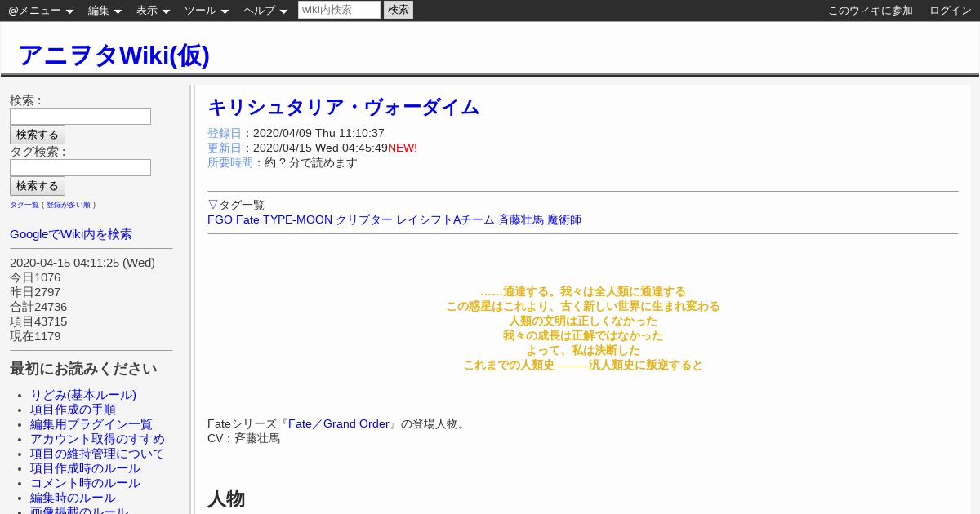Click the レイシフトAチーム tag link
The width and height of the screenshot is (980, 514).
[445, 219]
